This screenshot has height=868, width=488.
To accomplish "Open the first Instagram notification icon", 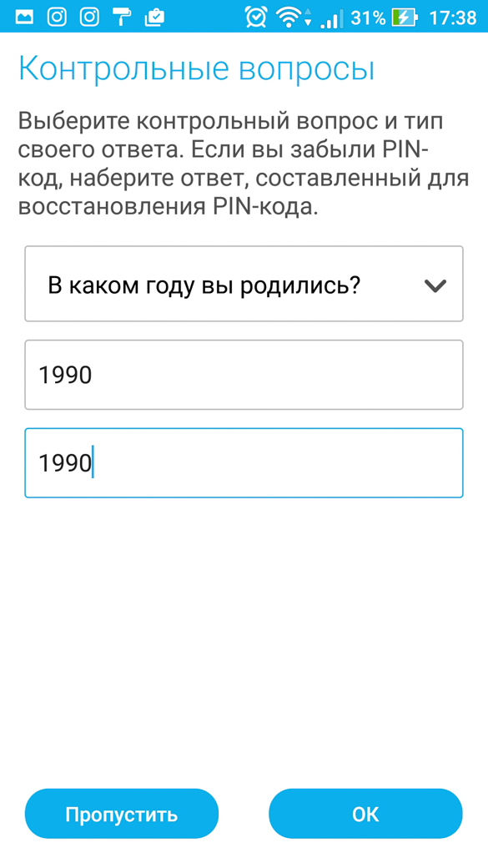I will (56, 18).
